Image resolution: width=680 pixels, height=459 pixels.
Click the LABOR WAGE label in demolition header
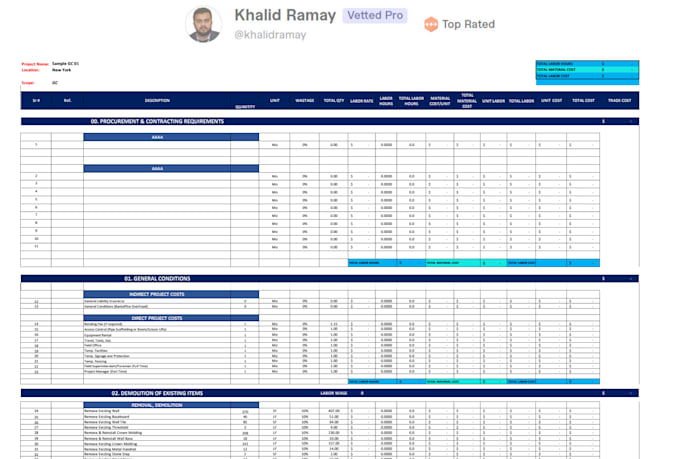click(334, 393)
